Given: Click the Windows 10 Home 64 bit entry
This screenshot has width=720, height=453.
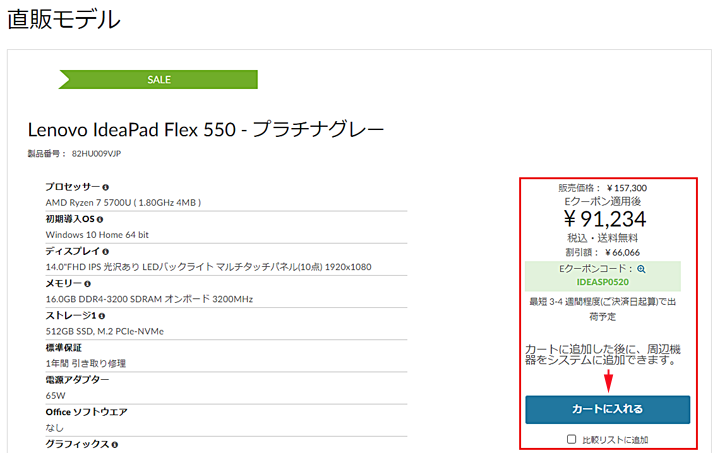Looking at the screenshot, I should tap(97, 235).
